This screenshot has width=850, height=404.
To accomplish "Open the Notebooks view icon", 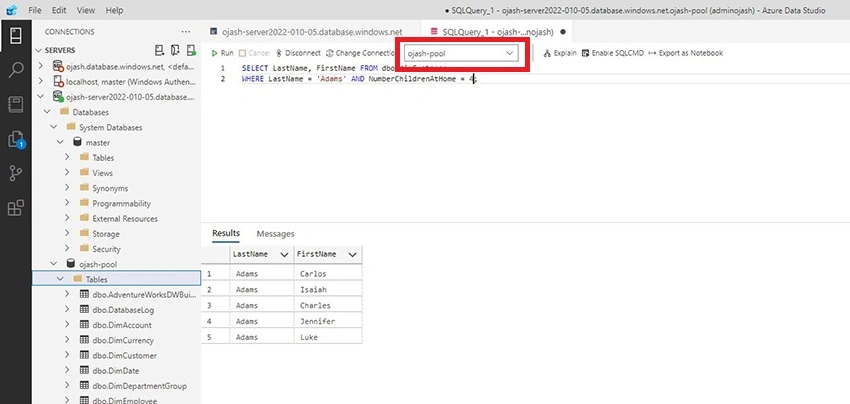I will [16, 104].
